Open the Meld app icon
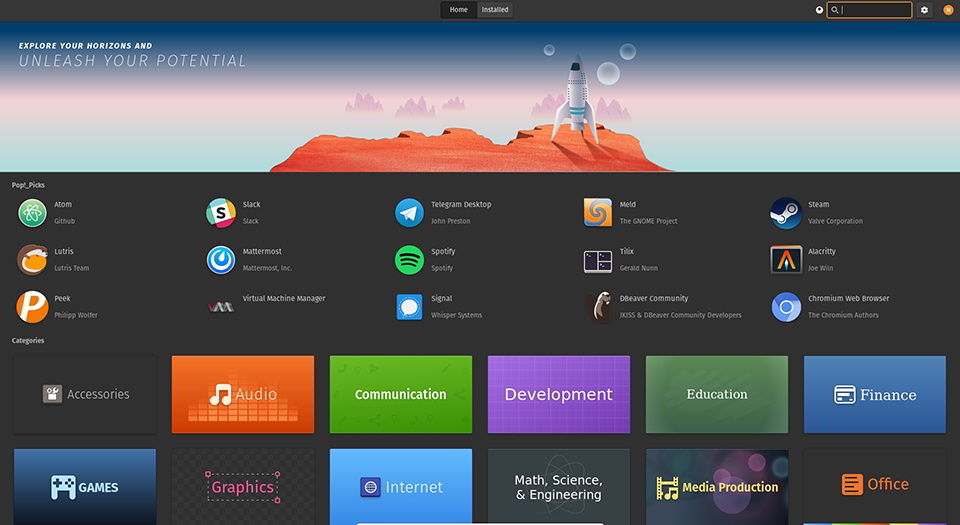Image resolution: width=960 pixels, height=525 pixels. (598, 212)
